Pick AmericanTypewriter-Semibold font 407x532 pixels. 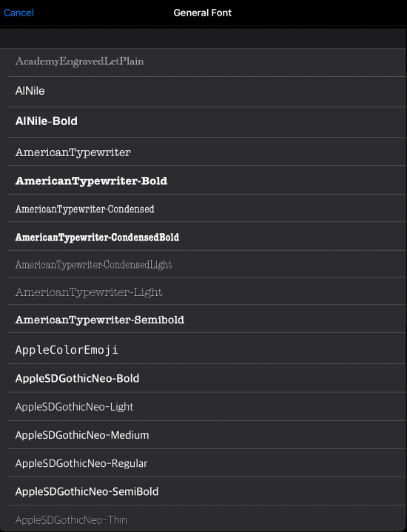click(x=203, y=319)
